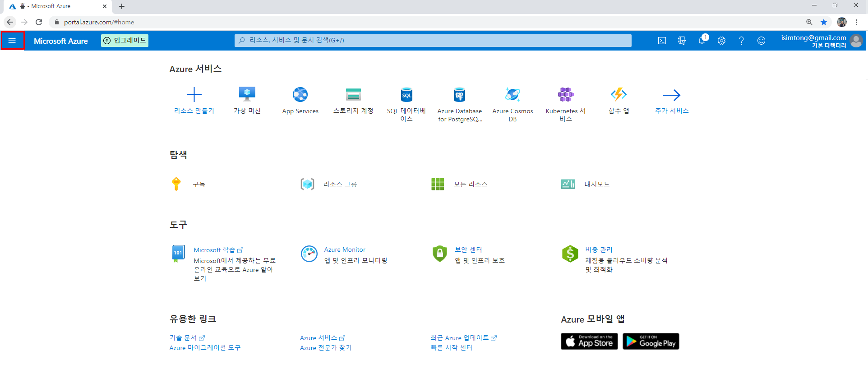Click 추가 서비스 arrow
Viewport: 868px width, 374px height.
tap(671, 95)
